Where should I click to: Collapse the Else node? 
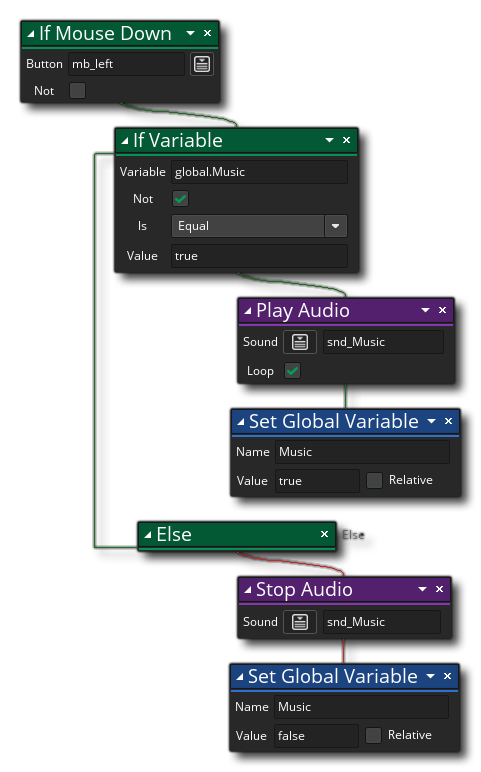(x=148, y=535)
